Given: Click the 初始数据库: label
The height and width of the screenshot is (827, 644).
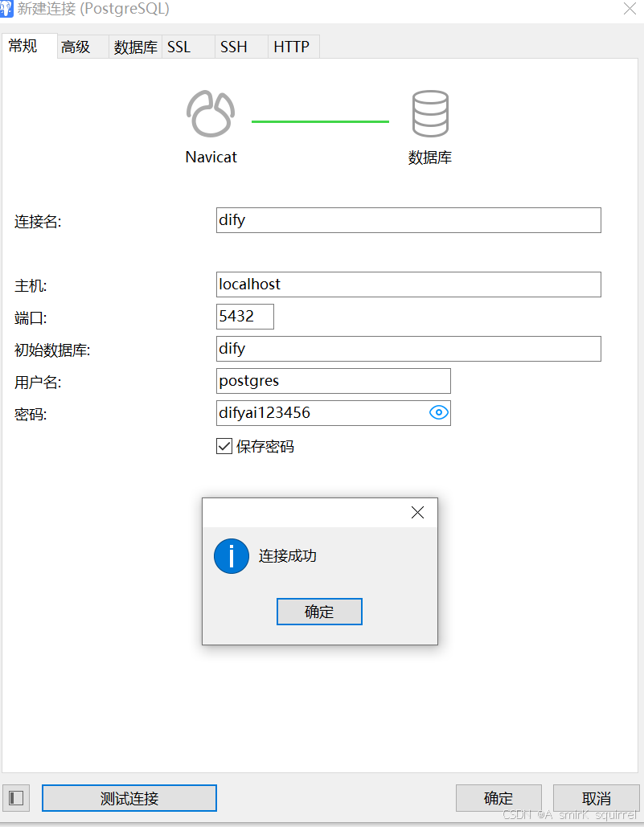Looking at the screenshot, I should click(x=52, y=350).
